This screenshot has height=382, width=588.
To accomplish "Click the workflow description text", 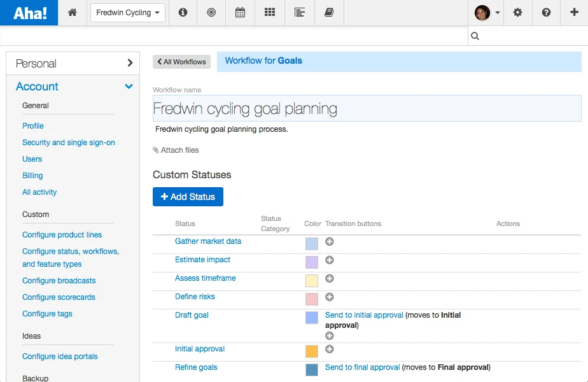I will pos(221,129).
